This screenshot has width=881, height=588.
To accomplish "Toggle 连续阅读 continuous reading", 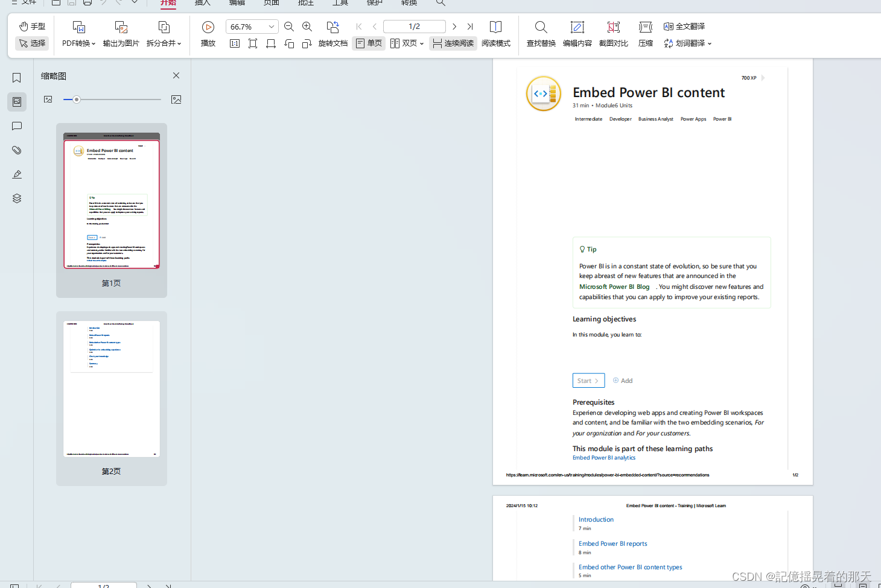I will [x=453, y=43].
